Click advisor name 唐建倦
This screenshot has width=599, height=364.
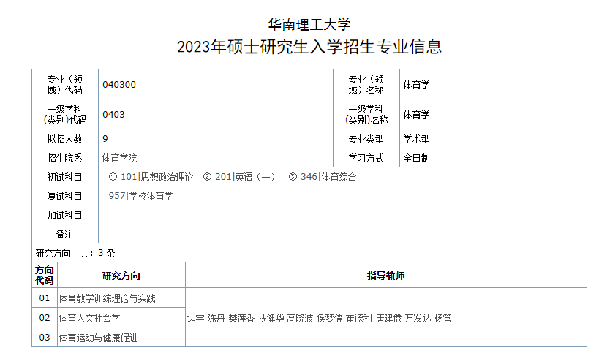pos(388,318)
